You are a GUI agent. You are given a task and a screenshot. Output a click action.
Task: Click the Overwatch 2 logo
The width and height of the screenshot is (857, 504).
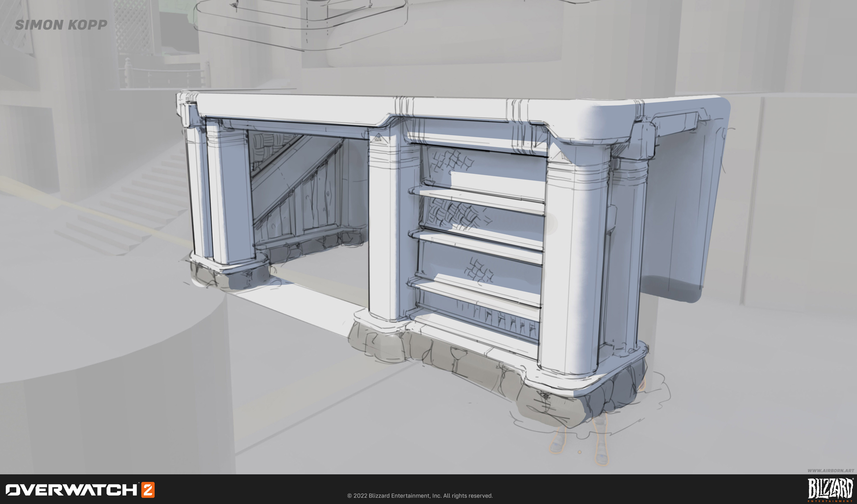[80, 490]
